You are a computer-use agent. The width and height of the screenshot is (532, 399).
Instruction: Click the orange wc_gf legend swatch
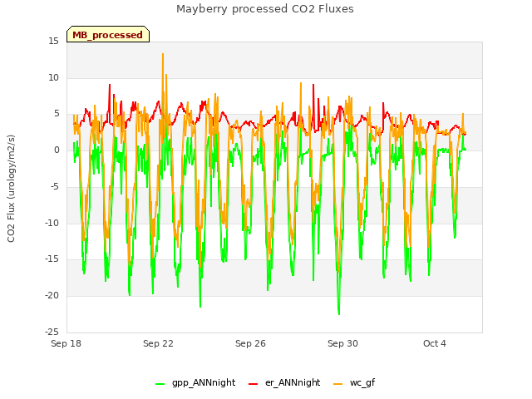[x=338, y=384]
